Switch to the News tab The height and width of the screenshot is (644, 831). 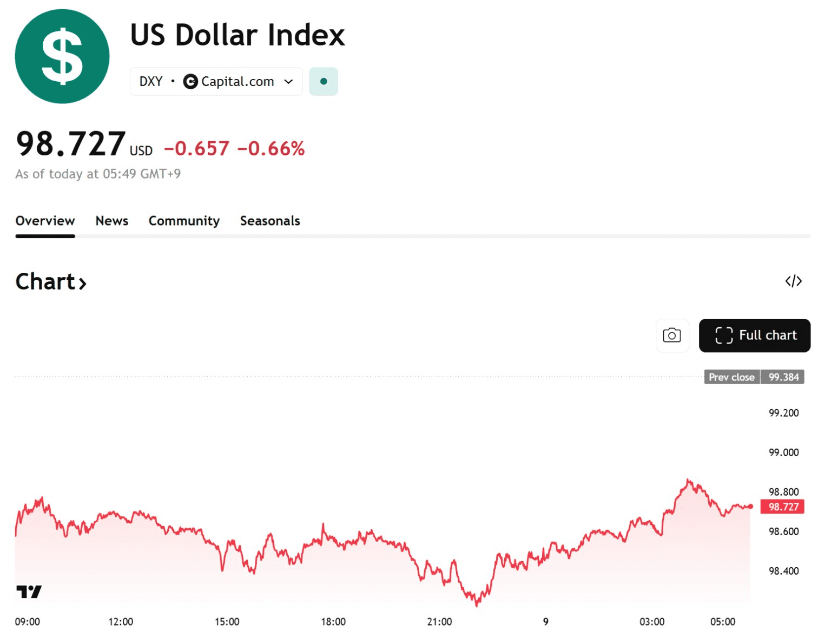pyautogui.click(x=112, y=221)
